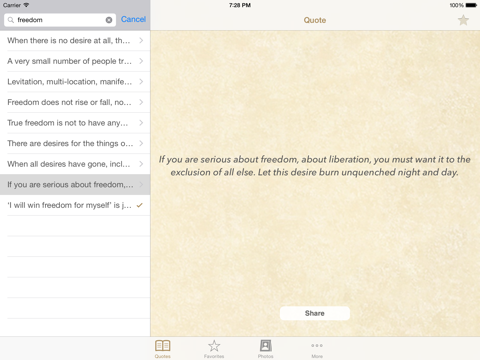The image size is (480, 360).
Task: Open 'A very small number of people' quote
Action: [x=75, y=61]
